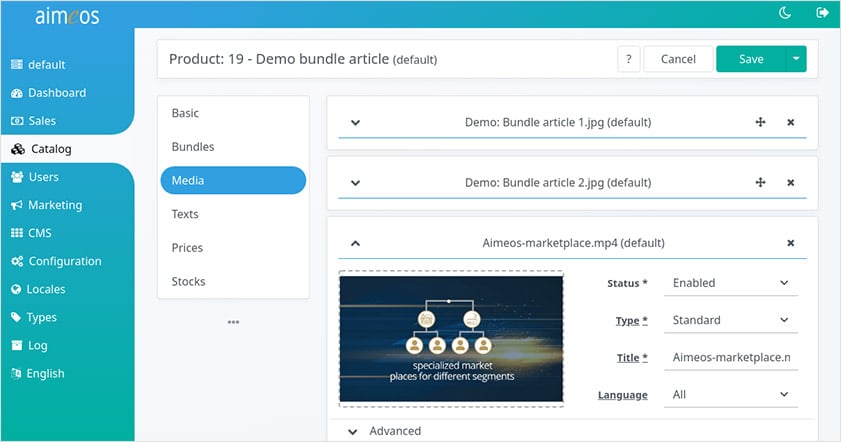This screenshot has height=442, width=841.
Task: Click move handle for Bundle article 1.jpg
Action: click(x=761, y=122)
